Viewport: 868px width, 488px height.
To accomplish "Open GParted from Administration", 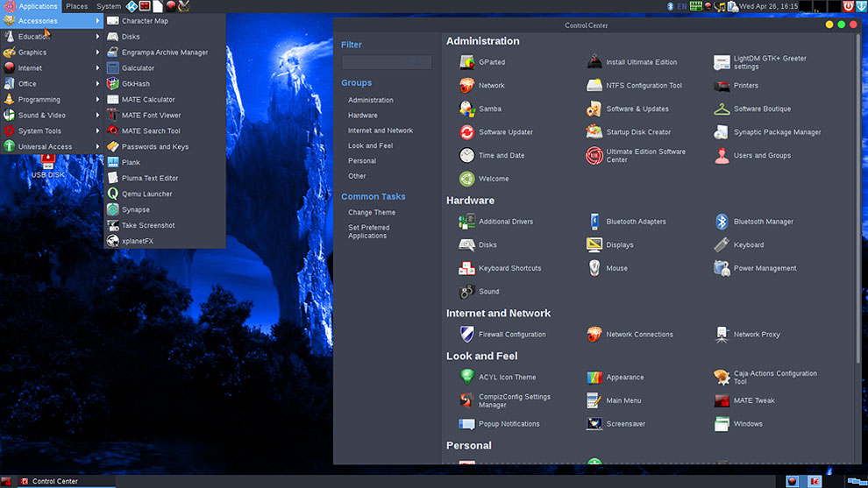I will pos(482,62).
